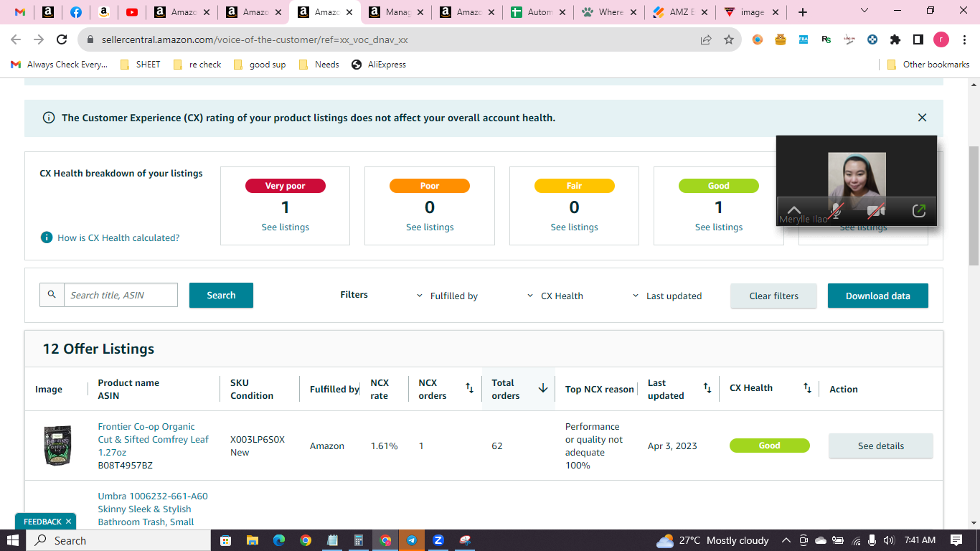Image resolution: width=980 pixels, height=551 pixels.
Task: Open the good sup bookmark folder
Action: [x=259, y=65]
